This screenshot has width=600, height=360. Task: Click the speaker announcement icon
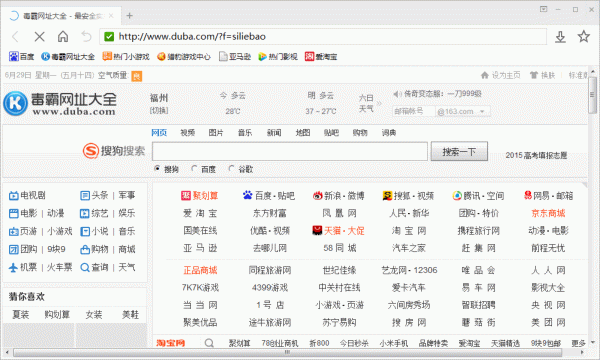coord(397,94)
